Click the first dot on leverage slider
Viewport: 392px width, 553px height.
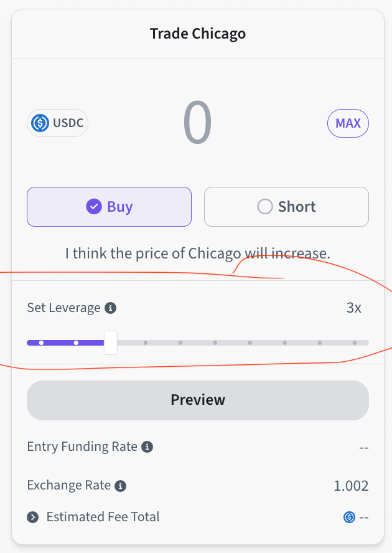(x=41, y=343)
